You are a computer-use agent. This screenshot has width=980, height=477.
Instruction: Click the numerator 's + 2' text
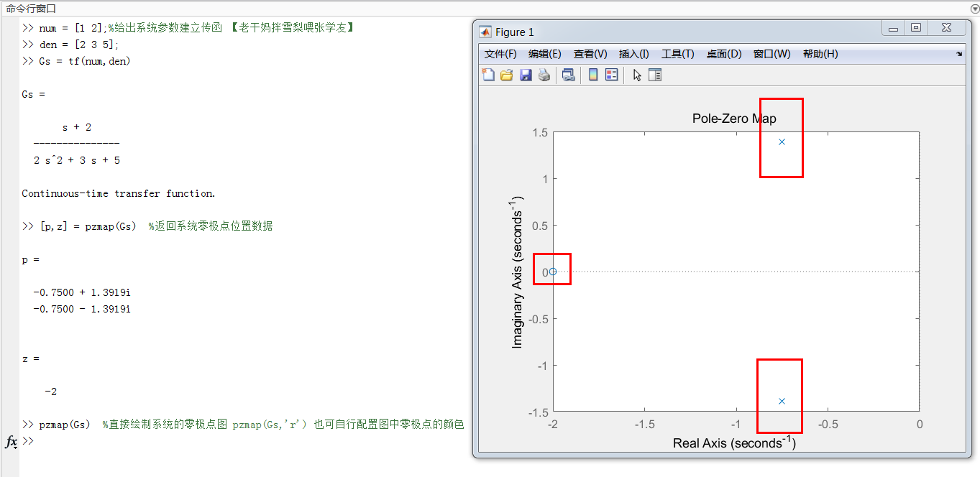(77, 127)
